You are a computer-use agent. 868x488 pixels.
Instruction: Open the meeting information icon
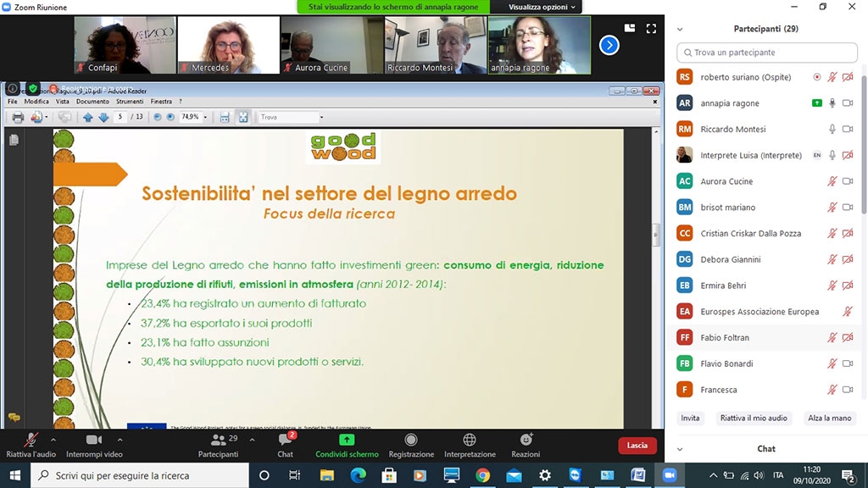click(12, 88)
